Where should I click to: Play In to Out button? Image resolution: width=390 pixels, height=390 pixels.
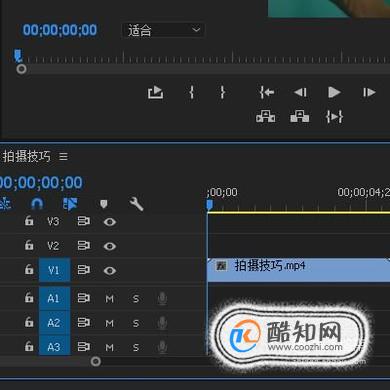pyautogui.click(x=334, y=117)
